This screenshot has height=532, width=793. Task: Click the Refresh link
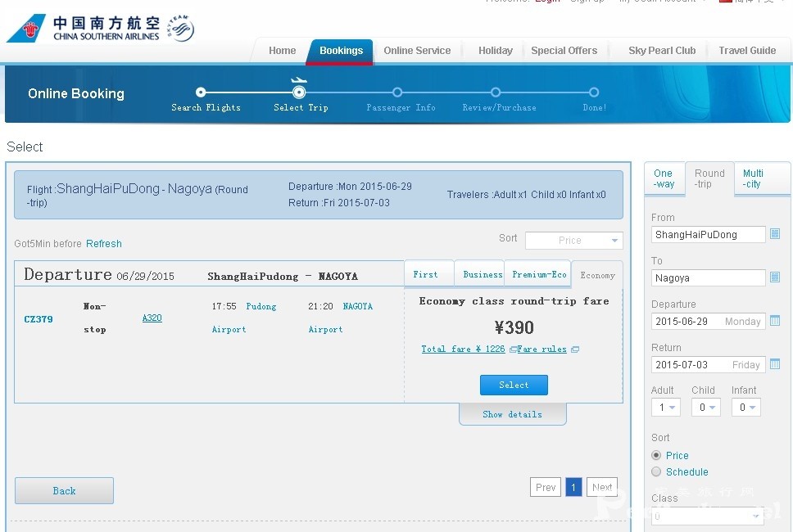[x=104, y=244]
